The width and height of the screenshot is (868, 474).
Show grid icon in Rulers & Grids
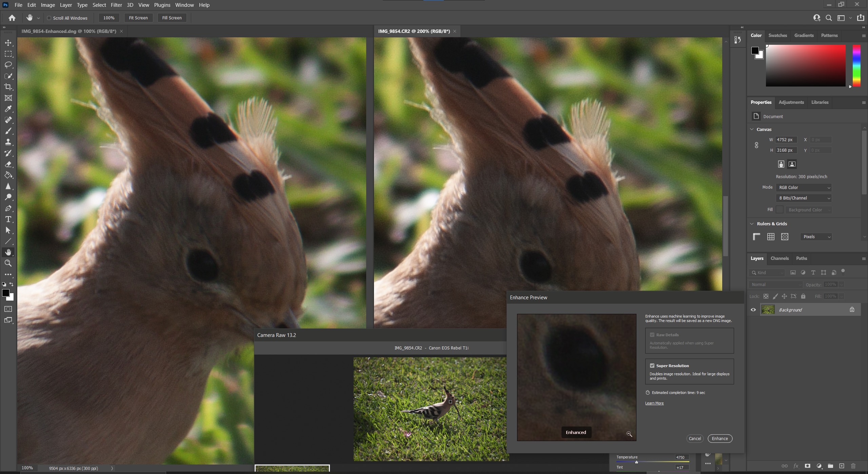[771, 237]
